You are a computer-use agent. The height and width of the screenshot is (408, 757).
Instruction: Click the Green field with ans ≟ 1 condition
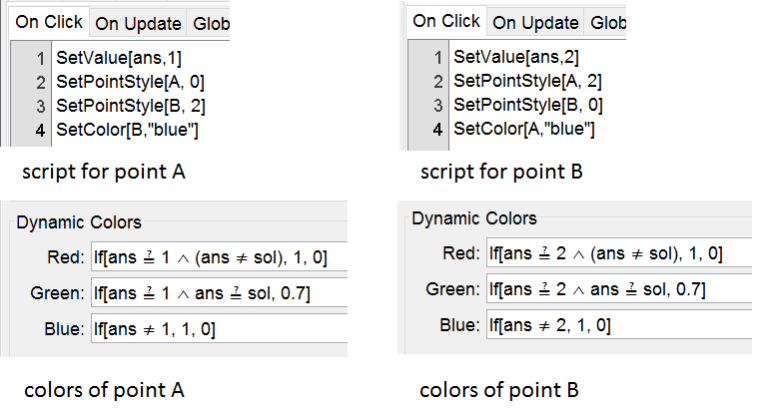217,291
